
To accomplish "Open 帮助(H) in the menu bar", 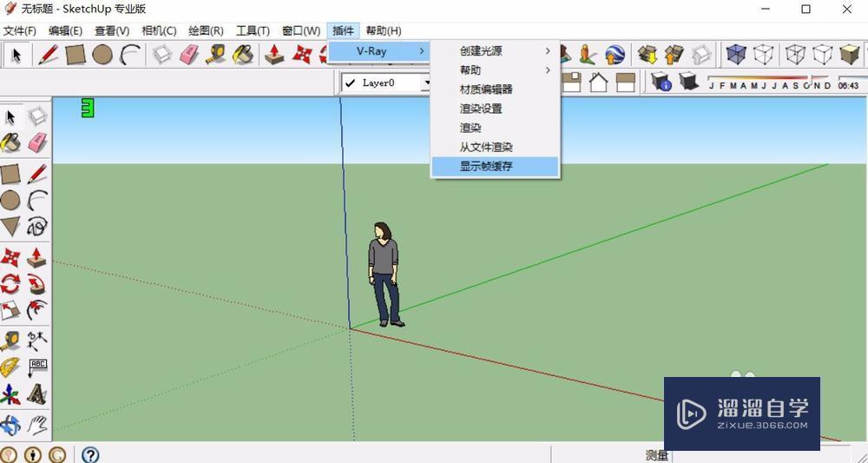I will [x=384, y=31].
